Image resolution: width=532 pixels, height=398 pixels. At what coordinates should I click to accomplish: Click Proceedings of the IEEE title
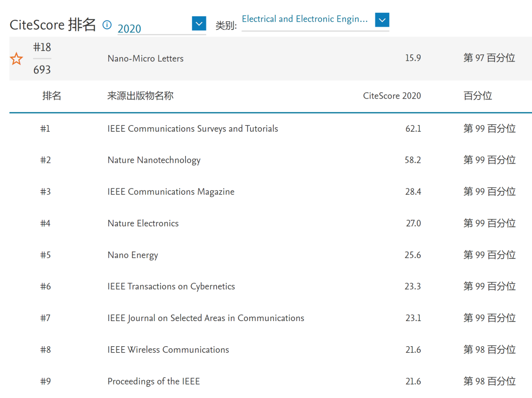(x=154, y=381)
